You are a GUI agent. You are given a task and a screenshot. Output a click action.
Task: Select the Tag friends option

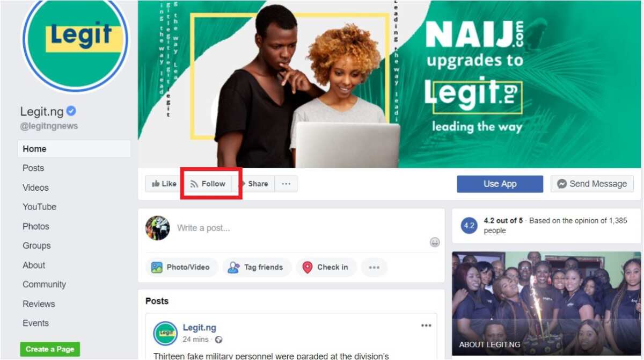tap(257, 267)
